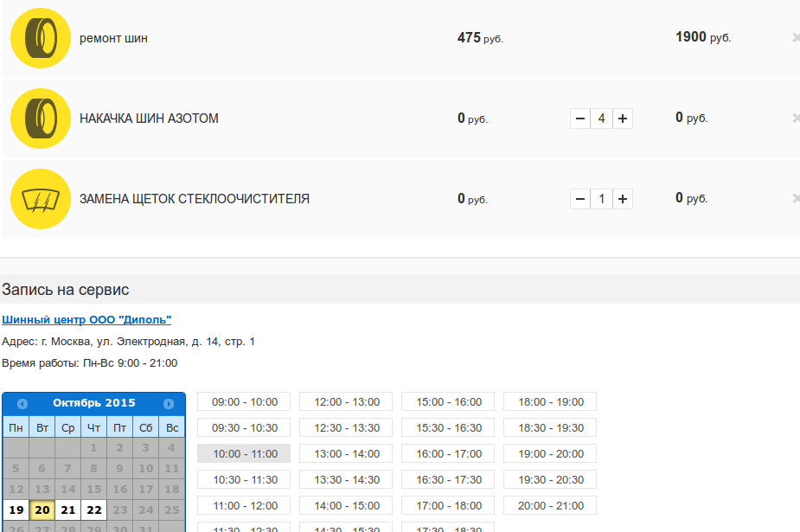This screenshot has height=532, width=800.
Task: Click the 1900 руб. total price
Action: point(703,37)
